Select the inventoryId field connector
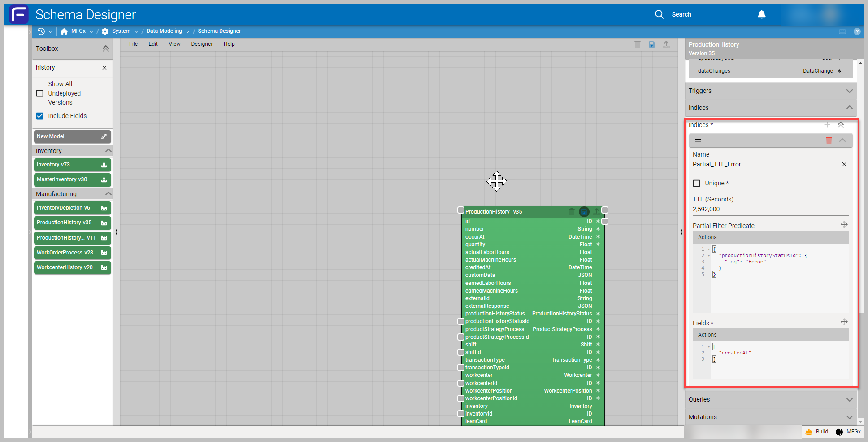This screenshot has width=868, height=442. point(460,414)
